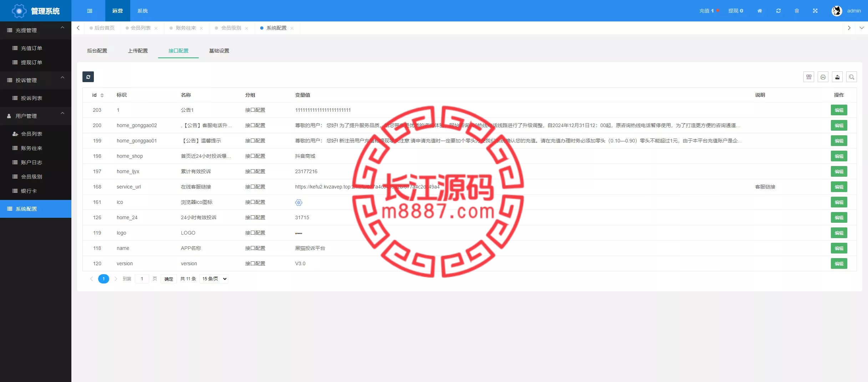
Task: Toggle fullscreen icon in header
Action: pyautogui.click(x=815, y=11)
